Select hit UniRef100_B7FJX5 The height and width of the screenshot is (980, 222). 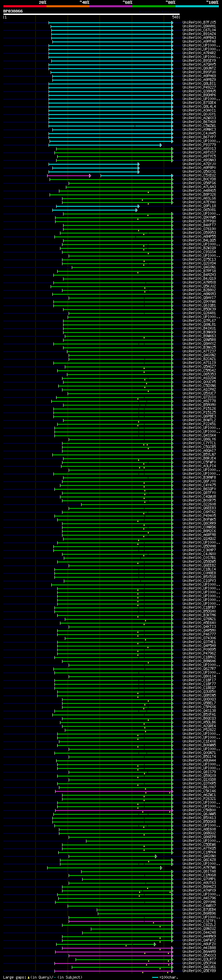pos(199,23)
